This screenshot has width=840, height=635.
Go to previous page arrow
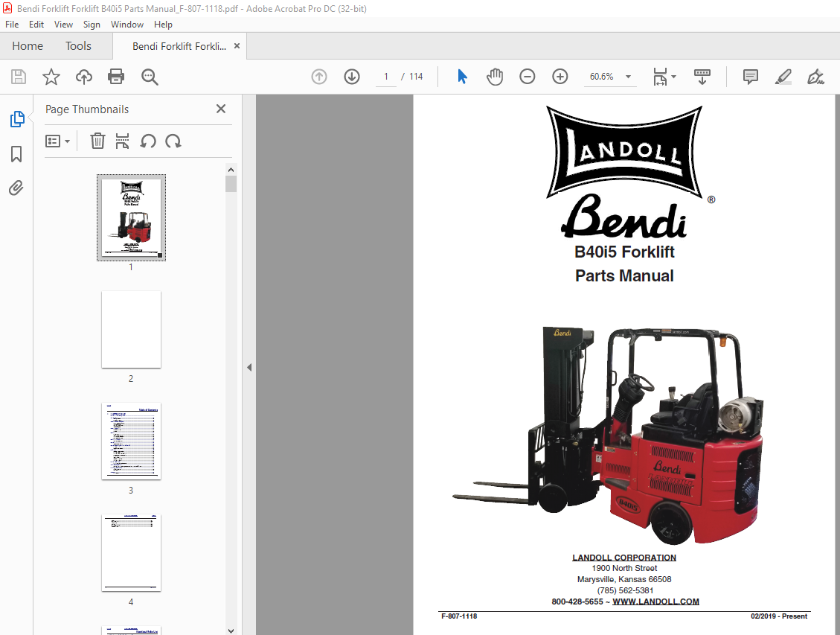click(x=319, y=77)
